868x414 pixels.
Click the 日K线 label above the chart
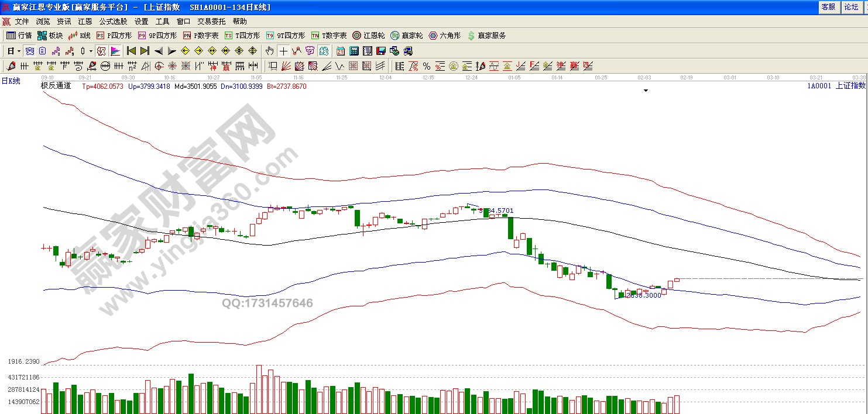click(11, 81)
